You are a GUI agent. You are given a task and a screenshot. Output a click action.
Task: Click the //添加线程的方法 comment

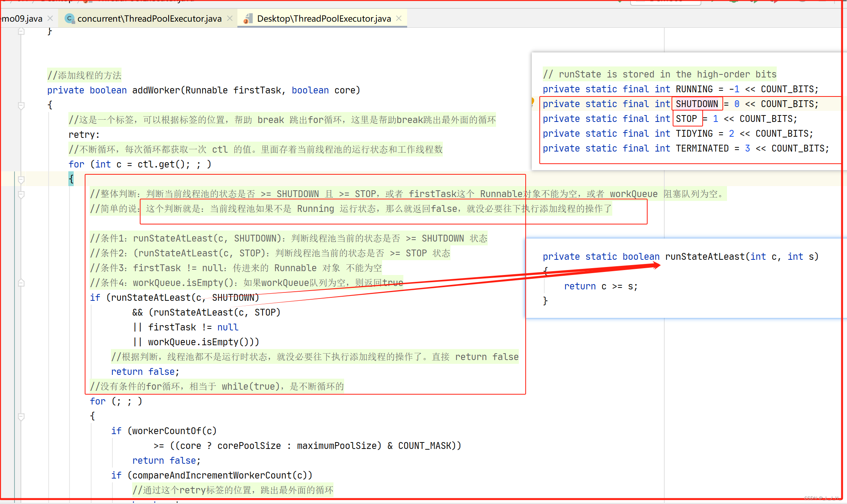[84, 76]
